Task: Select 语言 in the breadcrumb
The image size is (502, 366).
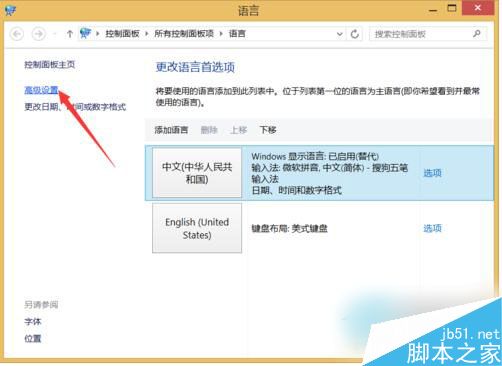Action: (x=237, y=34)
